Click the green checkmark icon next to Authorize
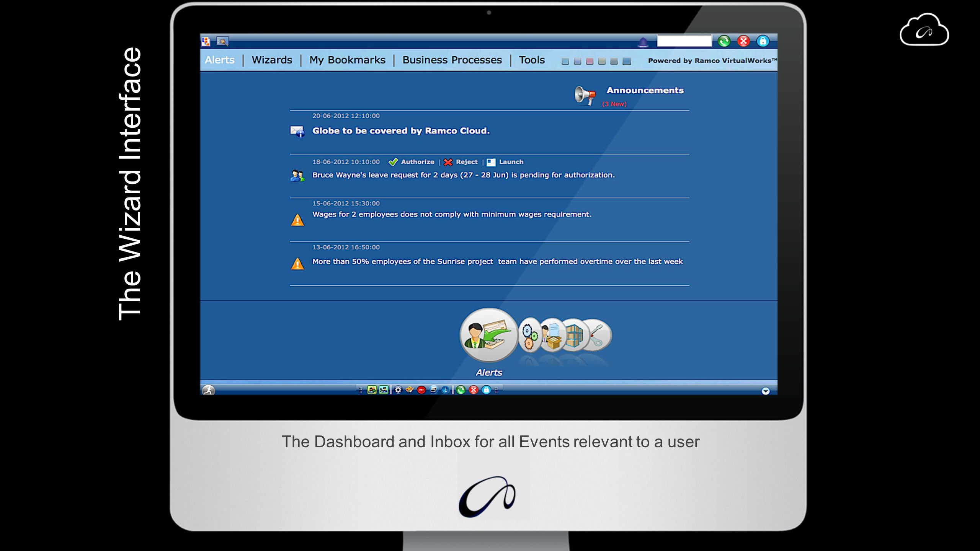Screen dimensions: 980x551 click(x=393, y=162)
